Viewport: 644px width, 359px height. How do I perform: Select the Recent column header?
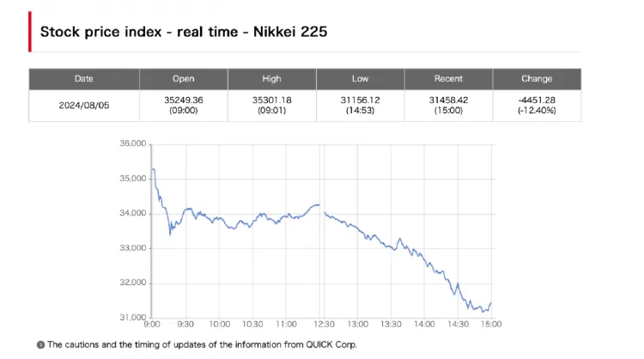tap(448, 79)
